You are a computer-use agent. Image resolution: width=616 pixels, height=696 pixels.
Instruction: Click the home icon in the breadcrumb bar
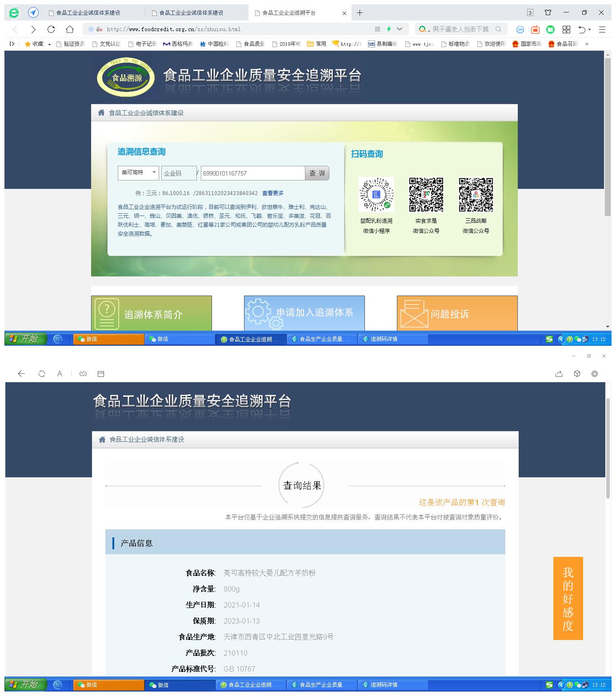coord(100,113)
